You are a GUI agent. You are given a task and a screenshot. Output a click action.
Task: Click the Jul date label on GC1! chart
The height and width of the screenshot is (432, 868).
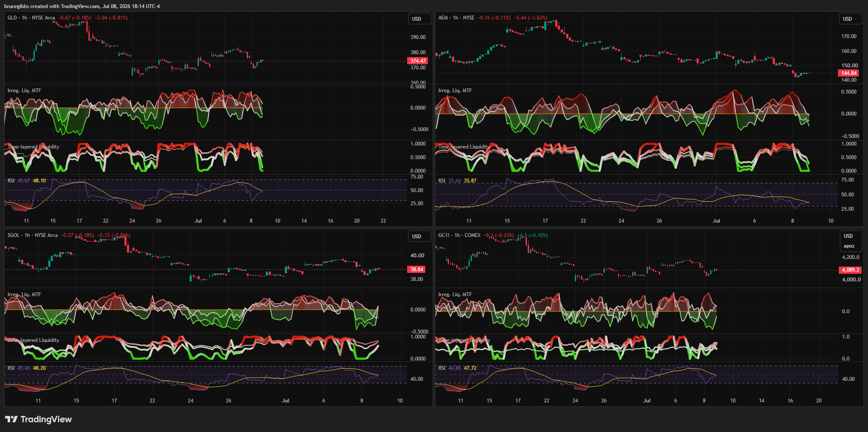(x=647, y=401)
